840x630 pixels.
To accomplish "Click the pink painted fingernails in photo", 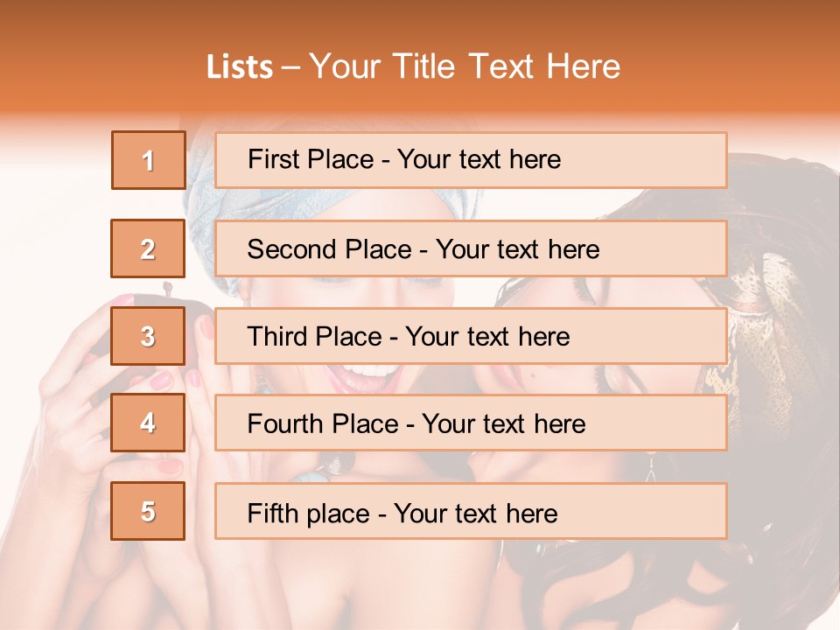I will tap(162, 381).
